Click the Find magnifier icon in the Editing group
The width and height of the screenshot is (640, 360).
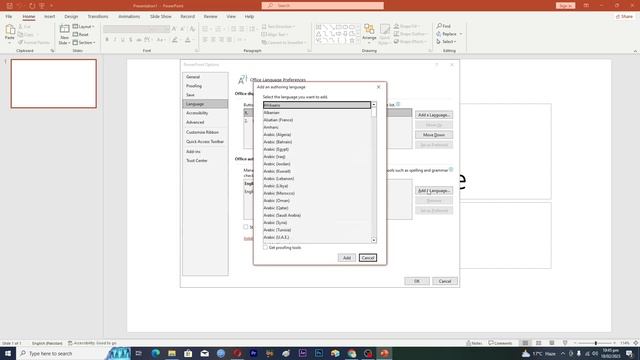point(439,26)
